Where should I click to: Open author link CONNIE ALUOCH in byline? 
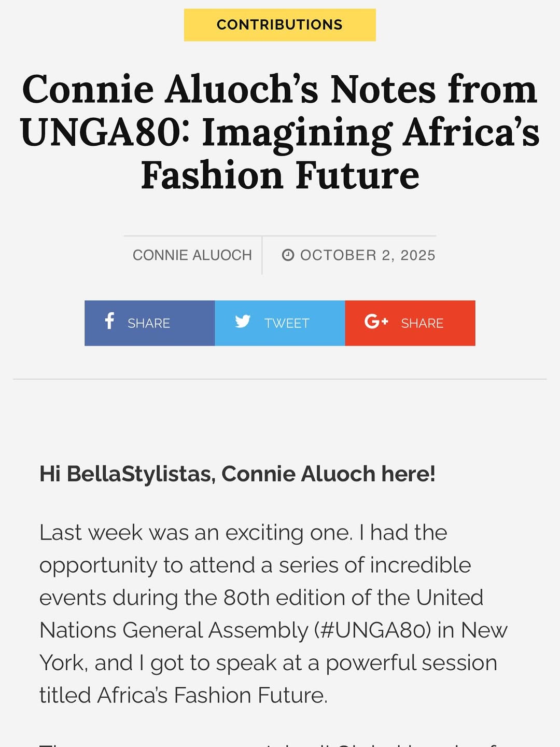(x=192, y=255)
